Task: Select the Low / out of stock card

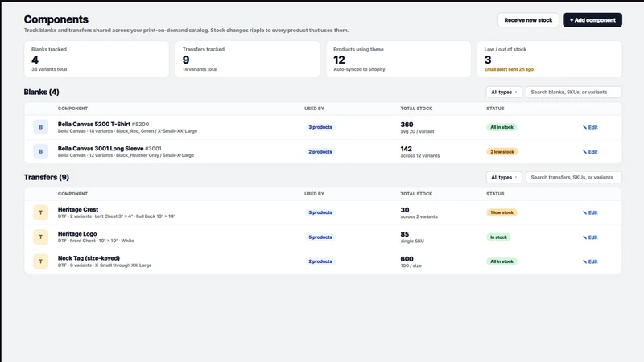Action: pyautogui.click(x=550, y=59)
